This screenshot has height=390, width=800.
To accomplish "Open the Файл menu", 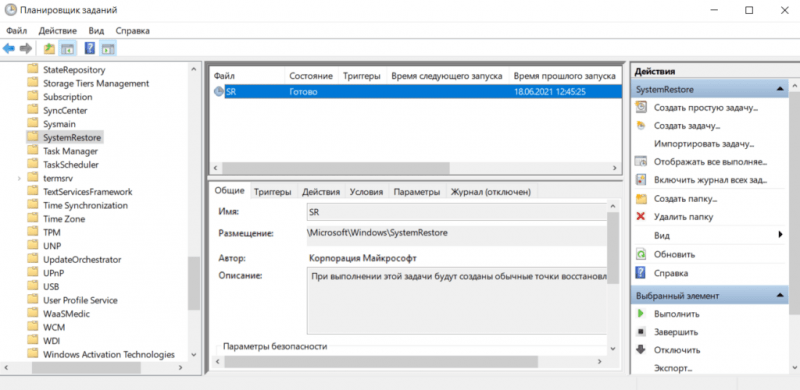I will click(17, 31).
